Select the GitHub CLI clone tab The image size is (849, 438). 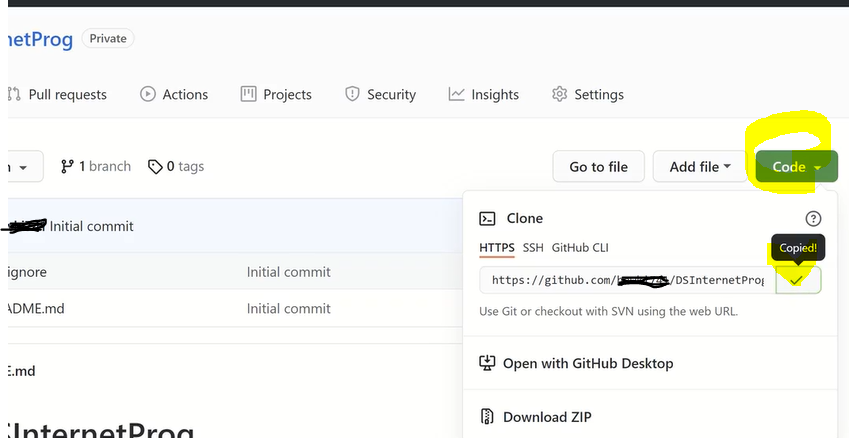(580, 247)
